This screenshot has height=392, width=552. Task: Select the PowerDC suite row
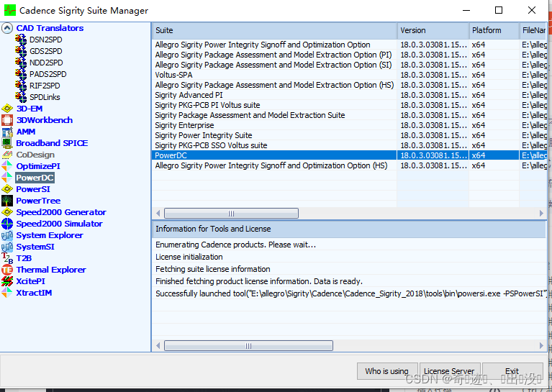(x=349, y=155)
